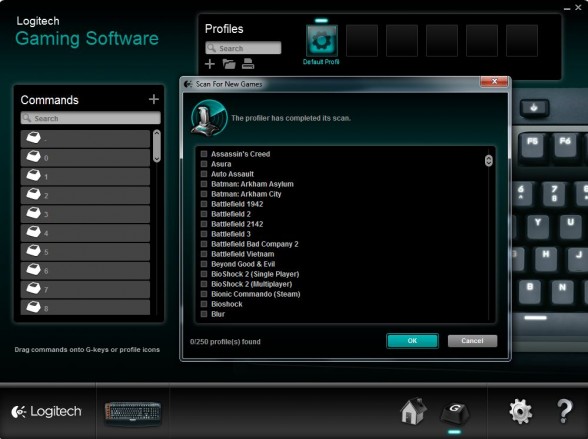Click Cancel in Scan For New Games
The height and width of the screenshot is (439, 588).
pos(472,341)
